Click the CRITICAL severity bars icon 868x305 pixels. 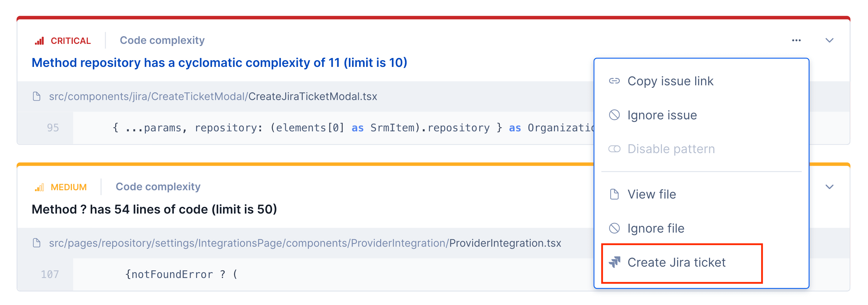tap(40, 40)
